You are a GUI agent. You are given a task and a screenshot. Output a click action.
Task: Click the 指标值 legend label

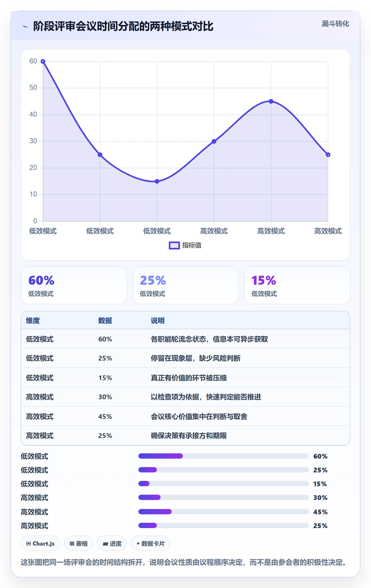point(192,245)
